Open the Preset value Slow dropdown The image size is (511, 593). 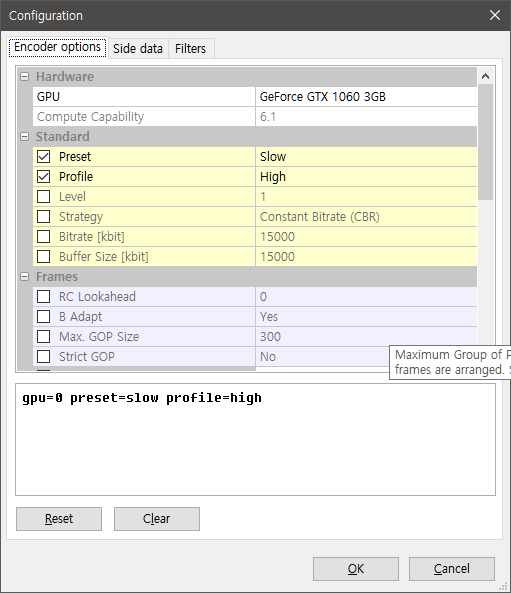(366, 157)
